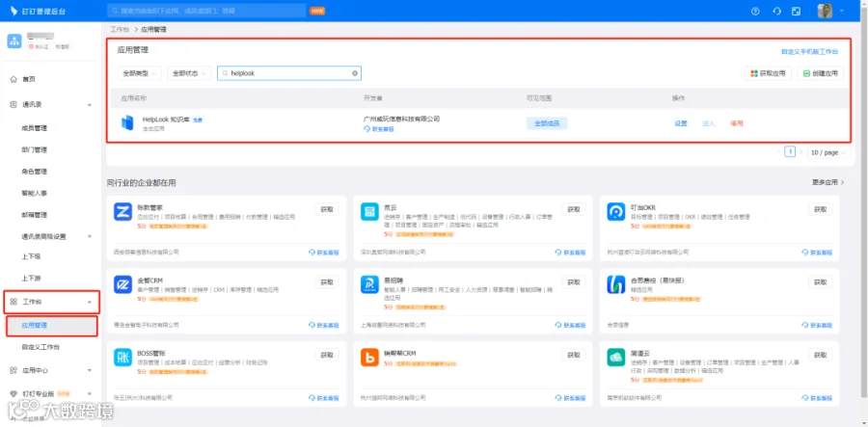Screen dimensions: 868x427
Task: Open 部门管理 in the sidebar
Action: [x=35, y=150]
